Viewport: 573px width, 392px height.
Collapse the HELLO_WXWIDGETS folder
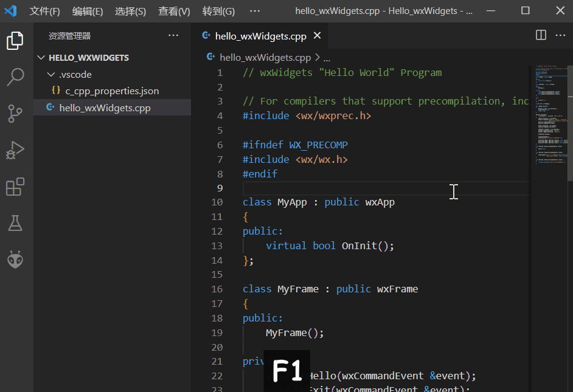coord(41,57)
